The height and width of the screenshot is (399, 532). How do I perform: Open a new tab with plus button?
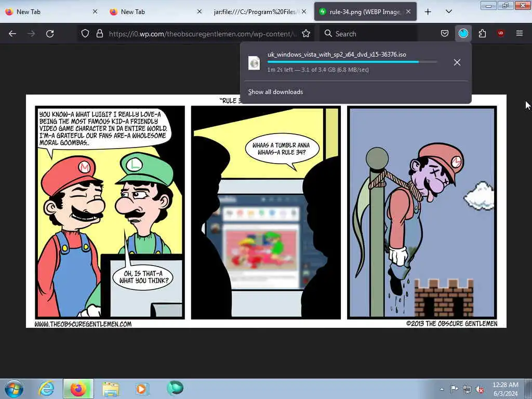tap(428, 12)
